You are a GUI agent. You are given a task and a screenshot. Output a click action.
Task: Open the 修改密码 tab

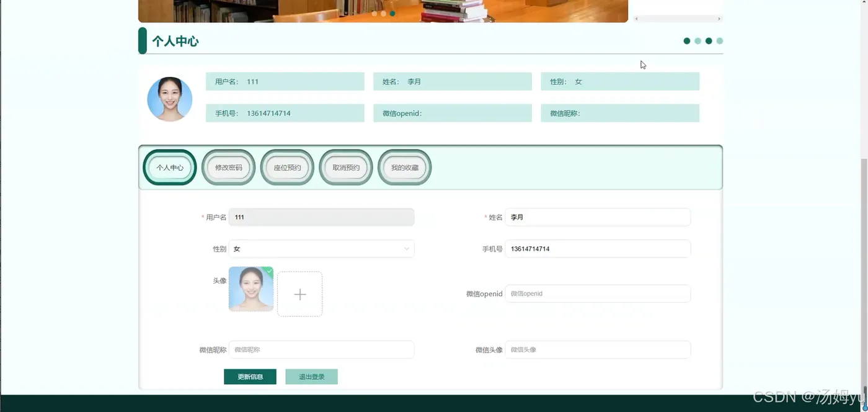click(228, 168)
